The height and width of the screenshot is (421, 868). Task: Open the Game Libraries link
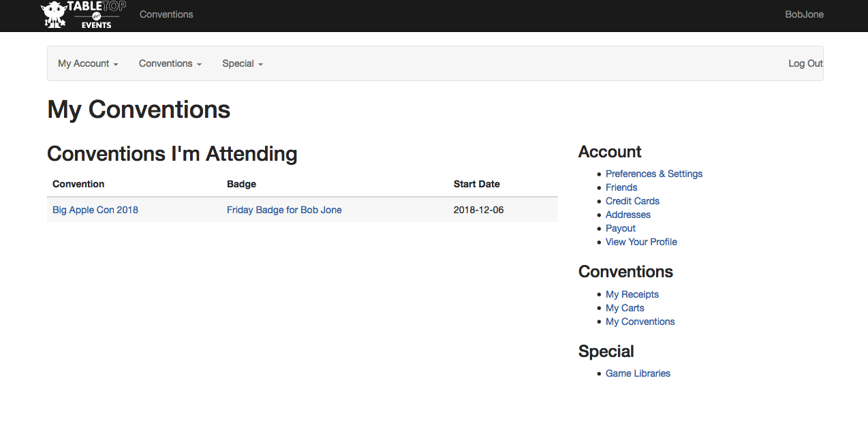638,373
